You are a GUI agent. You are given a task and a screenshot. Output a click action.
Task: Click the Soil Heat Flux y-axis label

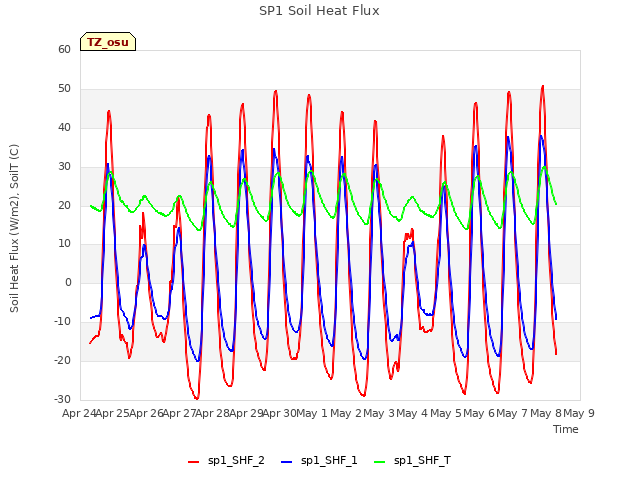(x=14, y=228)
